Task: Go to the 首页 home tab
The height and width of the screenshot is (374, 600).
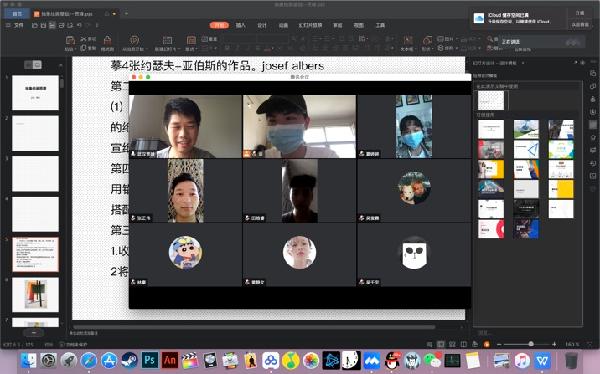Action: click(16, 14)
